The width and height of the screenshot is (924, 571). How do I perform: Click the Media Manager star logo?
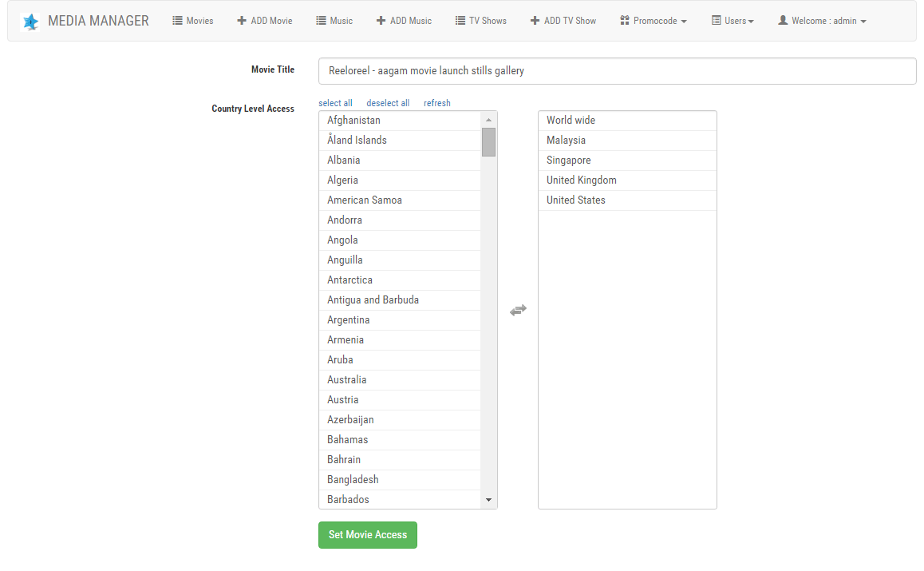point(30,22)
